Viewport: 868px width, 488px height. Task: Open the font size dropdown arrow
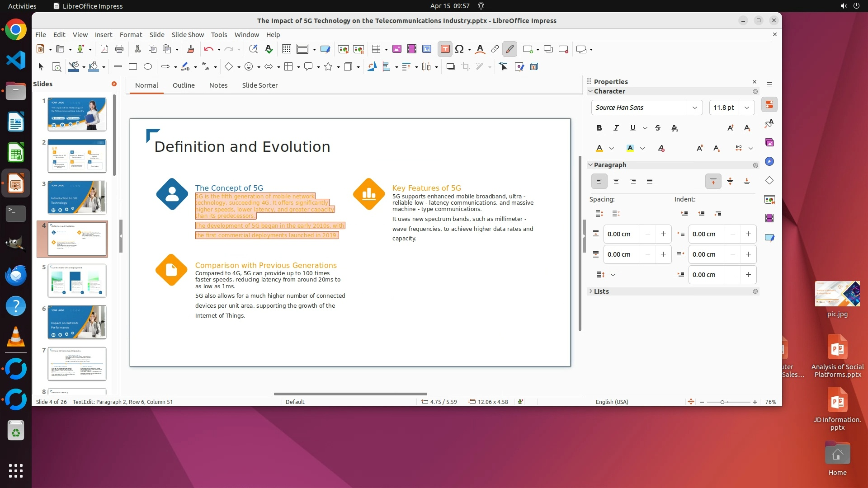point(747,108)
